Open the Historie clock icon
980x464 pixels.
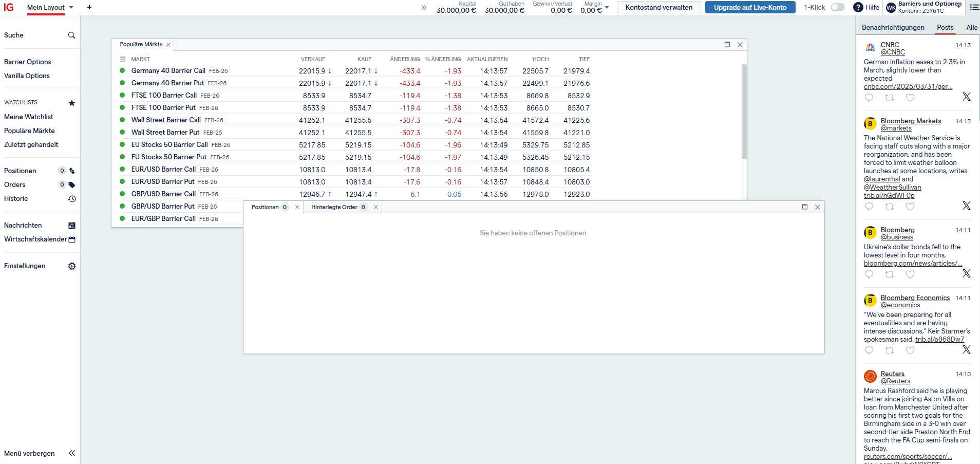pyautogui.click(x=72, y=199)
